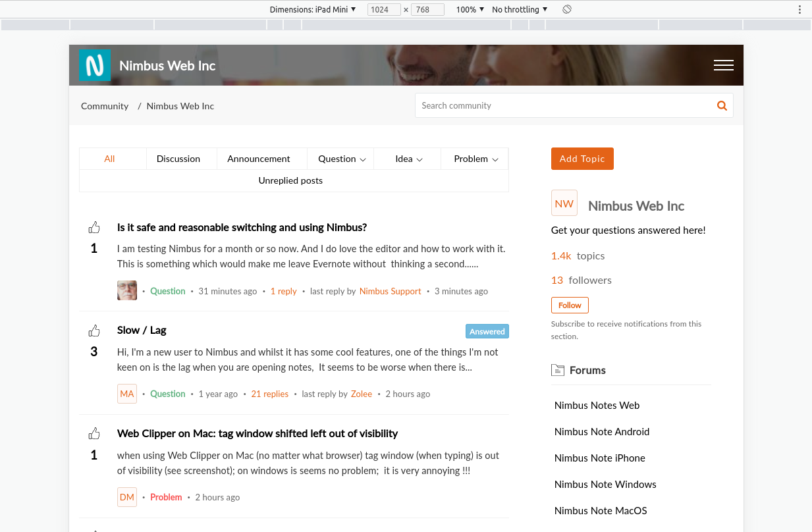Select the All filter tab
Viewport: 812px width, 532px height.
point(109,159)
